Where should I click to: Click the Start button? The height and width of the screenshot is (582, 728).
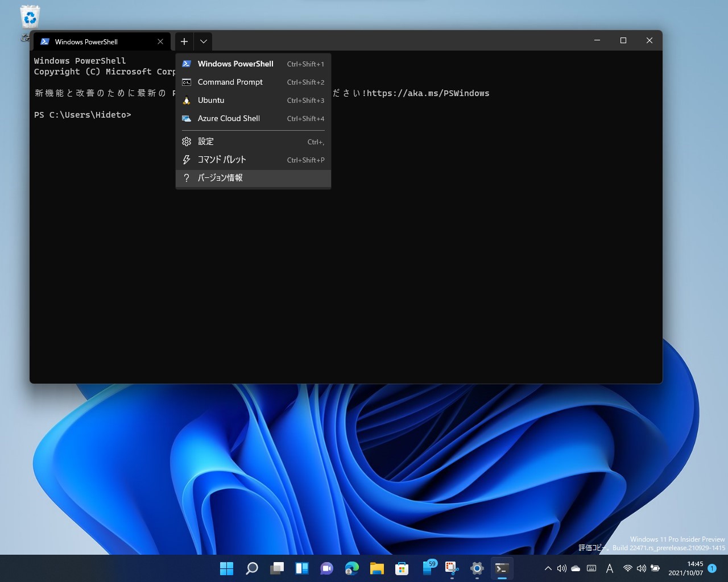pos(226,568)
